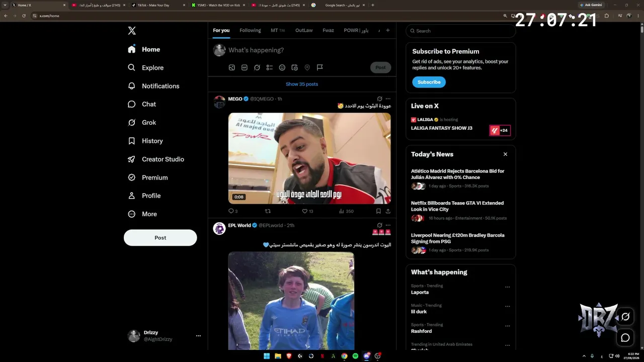
Task: Open the Atlético Madrid news story
Action: pos(460,179)
